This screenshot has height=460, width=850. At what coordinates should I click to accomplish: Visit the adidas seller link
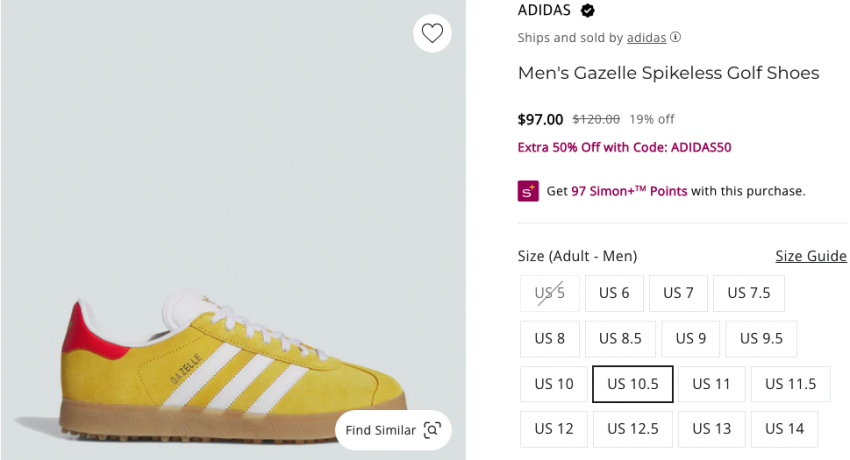pos(646,38)
